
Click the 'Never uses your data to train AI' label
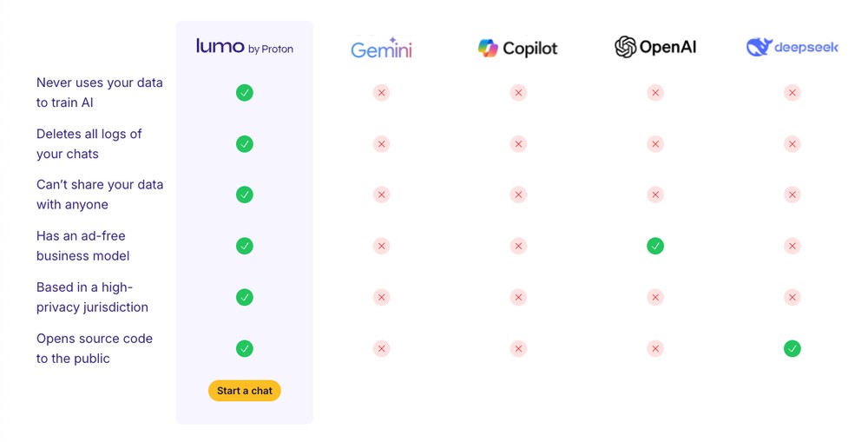[x=100, y=93]
